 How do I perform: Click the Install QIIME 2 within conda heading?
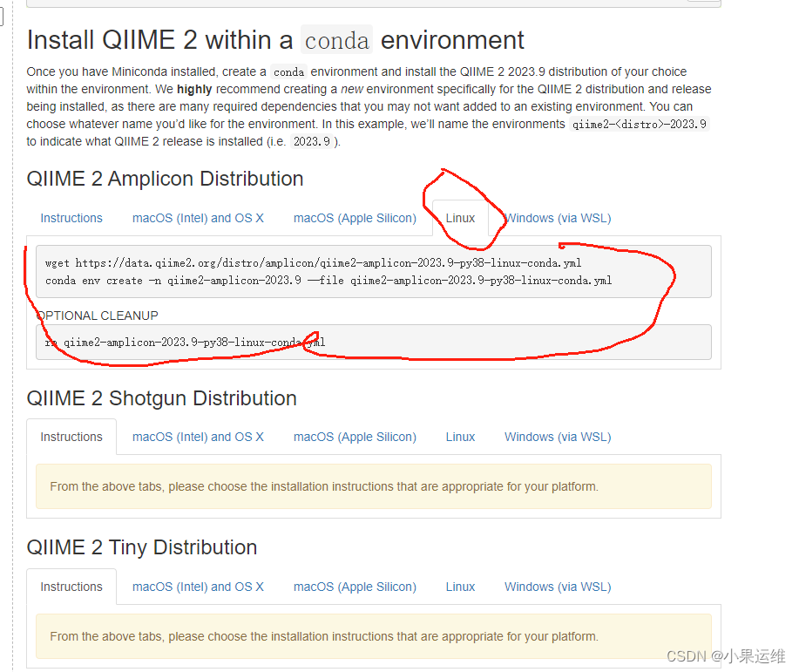275,40
